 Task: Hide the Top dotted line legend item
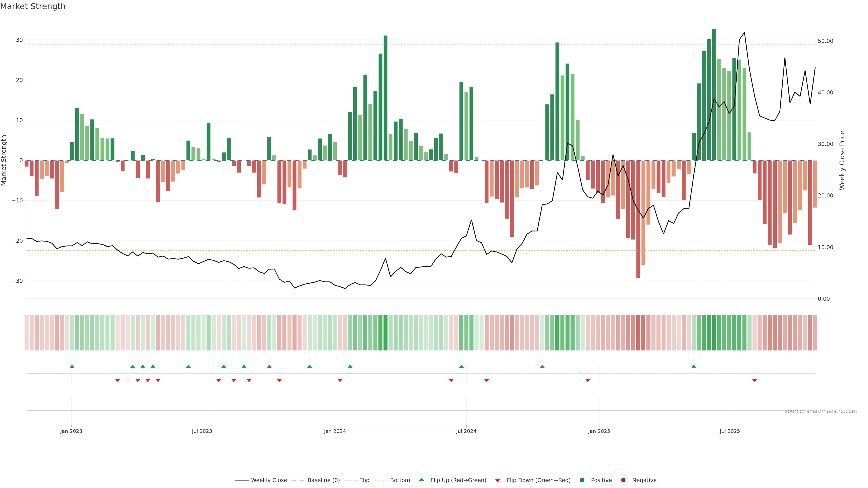pos(357,480)
